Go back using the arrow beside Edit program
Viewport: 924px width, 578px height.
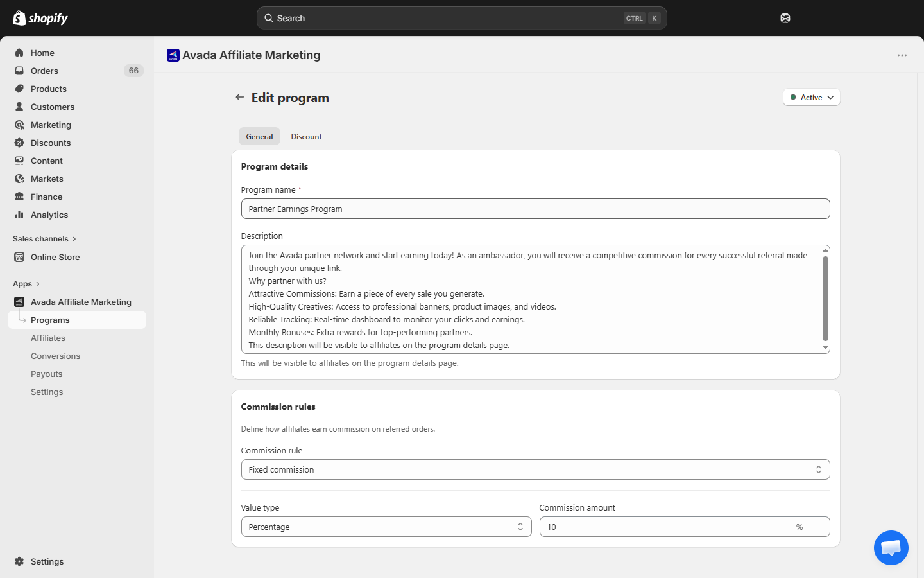pyautogui.click(x=239, y=97)
